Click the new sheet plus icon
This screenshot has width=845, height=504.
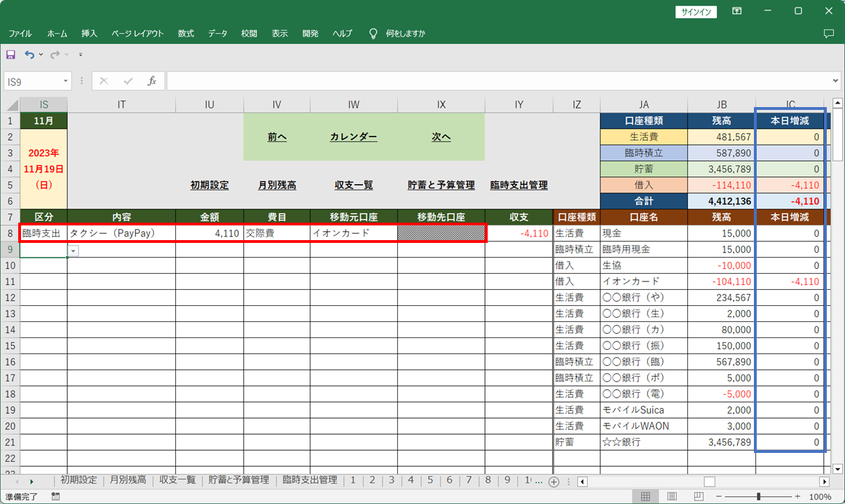tap(554, 482)
